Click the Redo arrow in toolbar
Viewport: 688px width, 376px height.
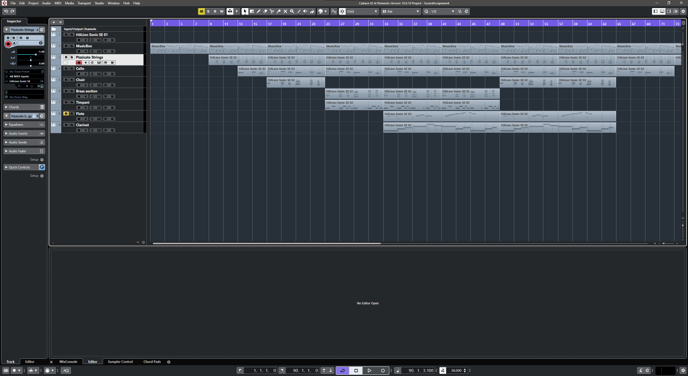12,11
